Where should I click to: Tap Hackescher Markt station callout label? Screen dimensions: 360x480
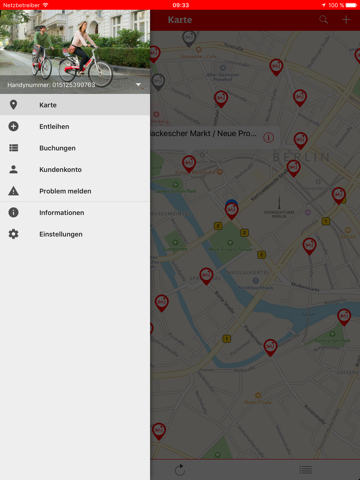click(x=203, y=134)
